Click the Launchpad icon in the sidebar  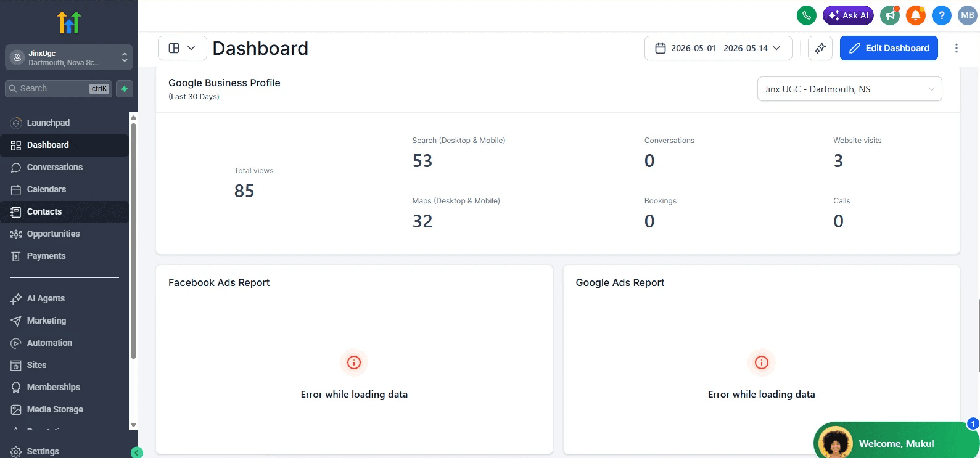click(16, 123)
